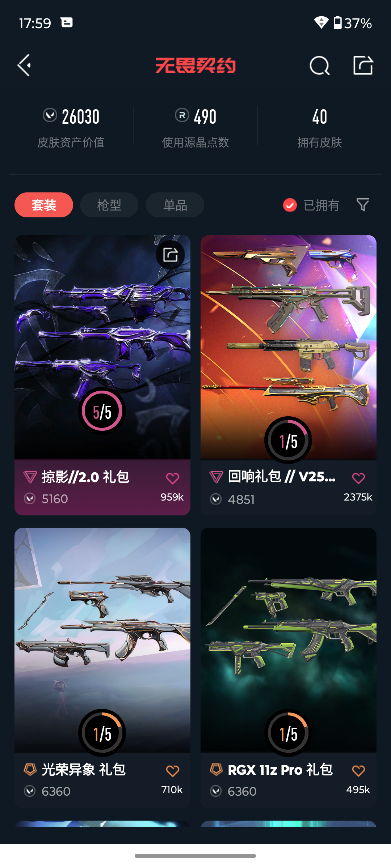This screenshot has height=868, width=391.
Task: Switch to the 单品 tab
Action: point(175,205)
